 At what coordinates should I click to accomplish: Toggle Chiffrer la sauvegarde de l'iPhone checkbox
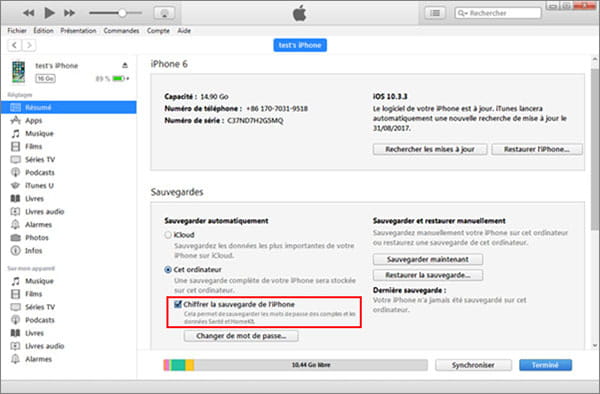(178, 304)
